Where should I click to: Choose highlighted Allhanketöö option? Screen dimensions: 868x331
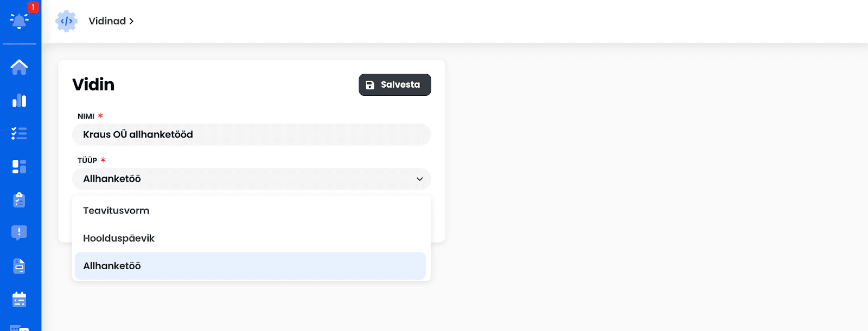250,266
